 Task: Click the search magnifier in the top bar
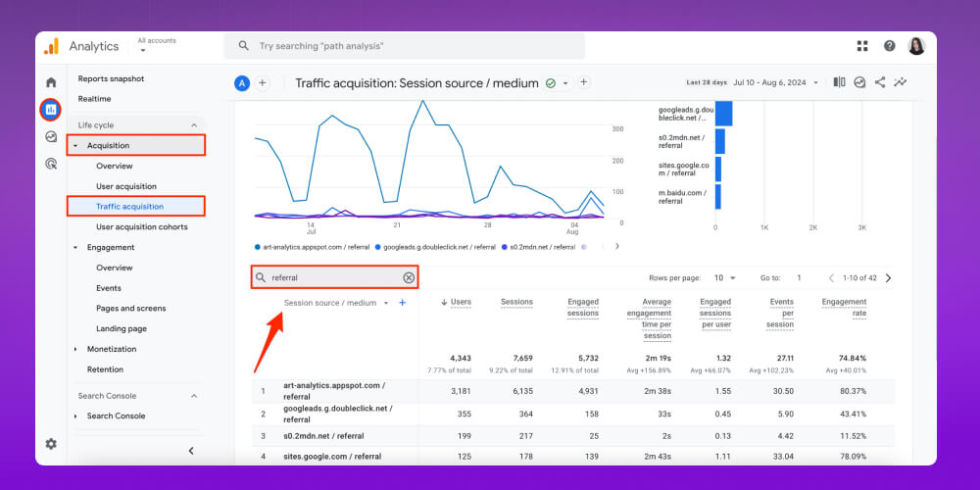coord(244,46)
